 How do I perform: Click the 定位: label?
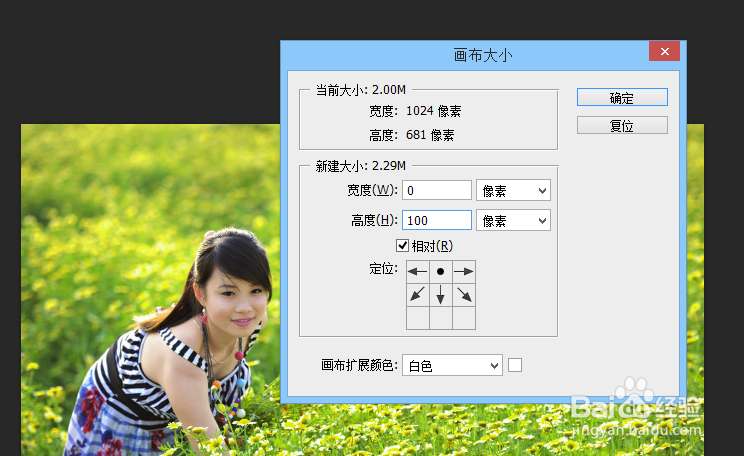coord(383,269)
